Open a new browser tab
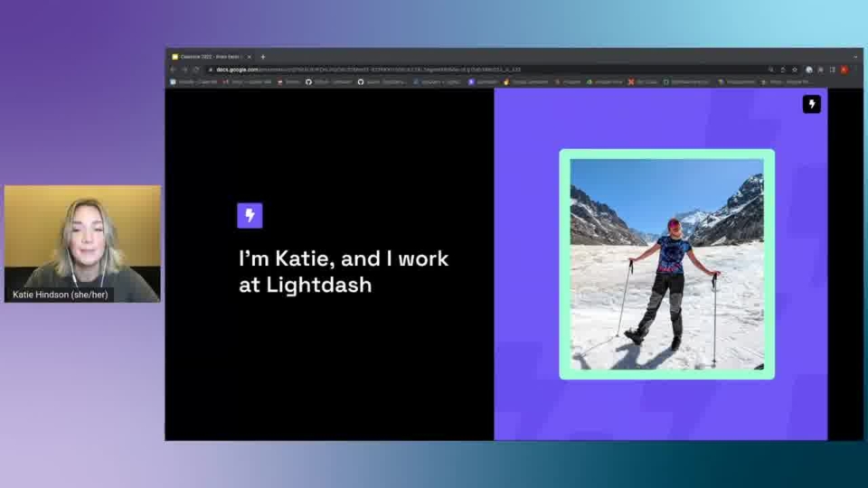Image resolution: width=868 pixels, height=488 pixels. point(263,57)
